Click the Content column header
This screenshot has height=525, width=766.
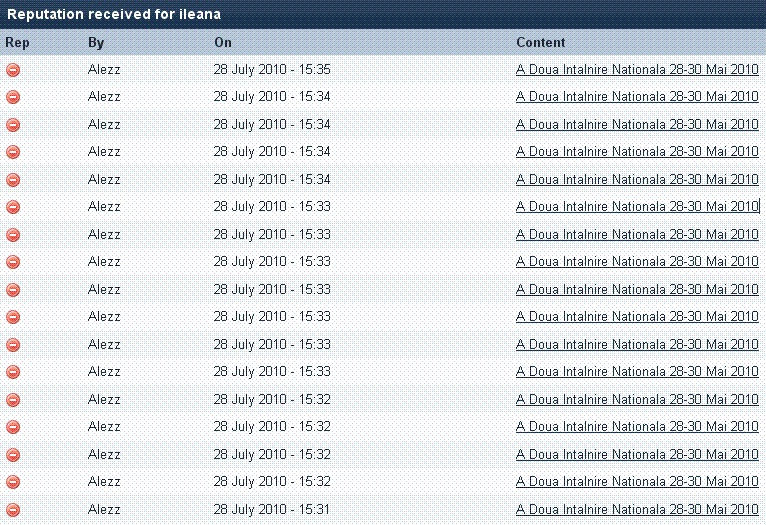coord(540,43)
